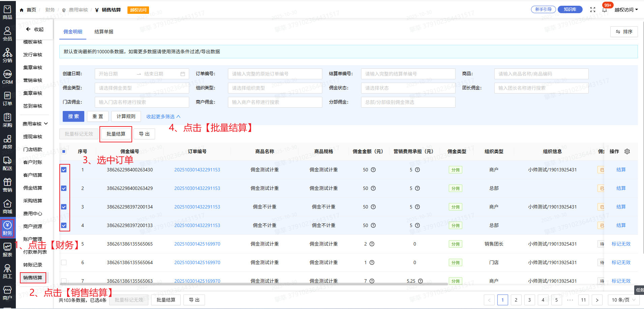Image resolution: width=644 pixels, height=309 pixels.
Task: Switch to the 结算单据 tab
Action: (104, 32)
